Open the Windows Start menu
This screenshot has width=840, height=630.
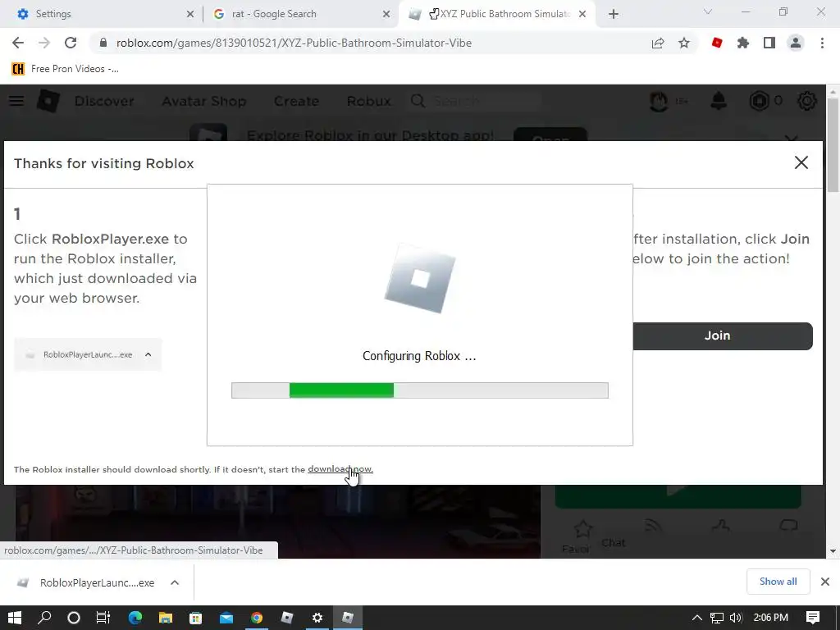[15, 618]
